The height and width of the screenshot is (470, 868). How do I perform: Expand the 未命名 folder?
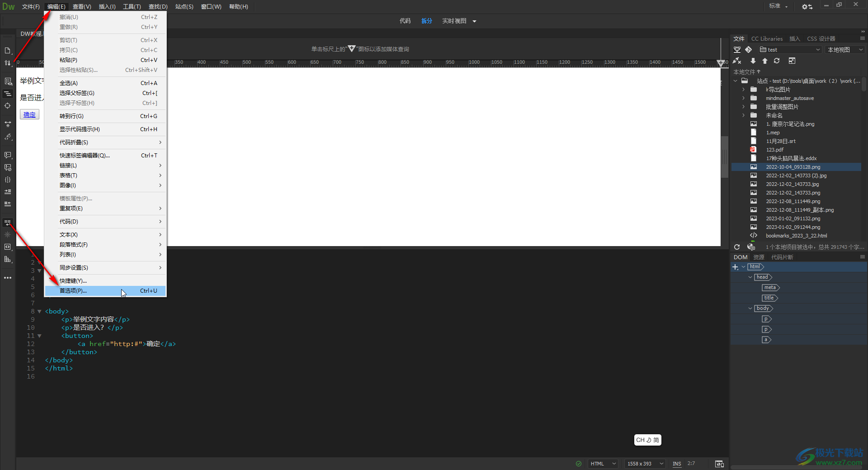pyautogui.click(x=743, y=115)
